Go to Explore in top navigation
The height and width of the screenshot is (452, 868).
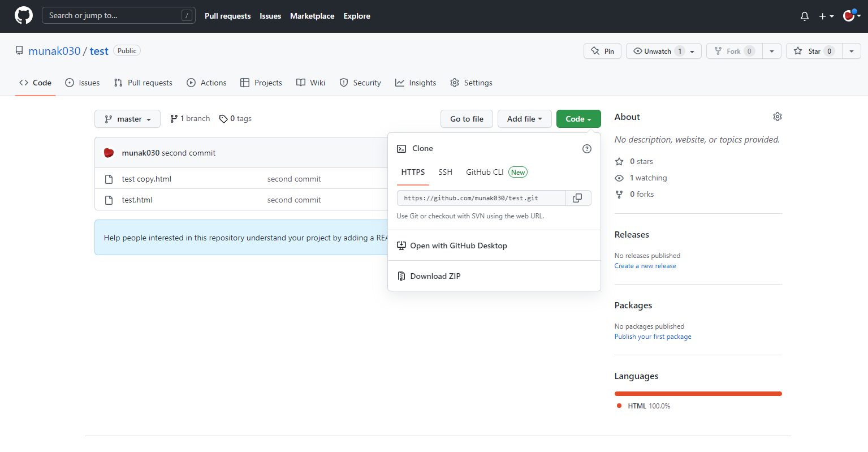tap(357, 16)
